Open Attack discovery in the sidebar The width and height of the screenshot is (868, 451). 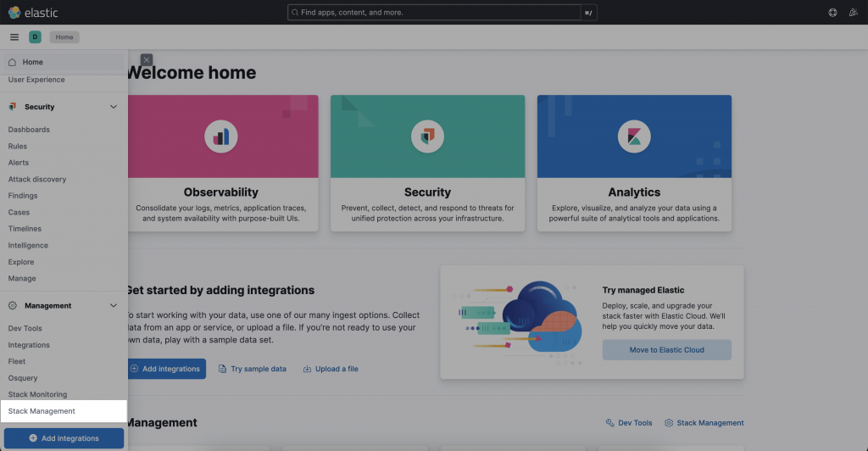pos(37,179)
